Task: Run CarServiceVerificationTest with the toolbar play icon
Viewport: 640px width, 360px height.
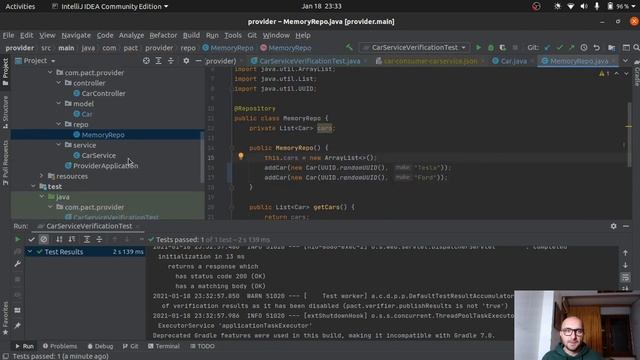Action: click(x=478, y=48)
